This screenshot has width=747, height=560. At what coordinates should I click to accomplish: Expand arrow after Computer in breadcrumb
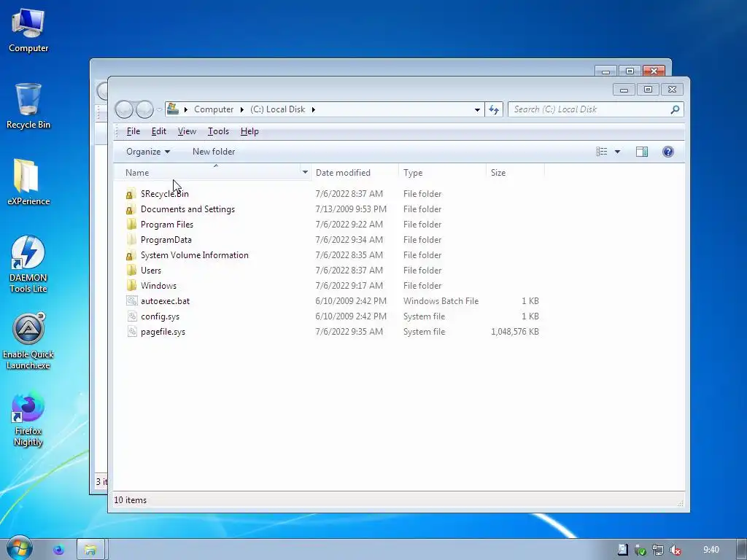tap(242, 109)
